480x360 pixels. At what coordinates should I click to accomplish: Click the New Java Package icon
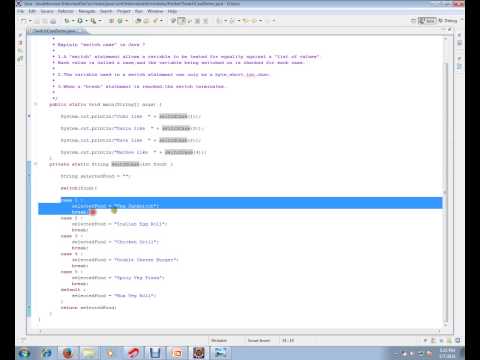[111, 21]
